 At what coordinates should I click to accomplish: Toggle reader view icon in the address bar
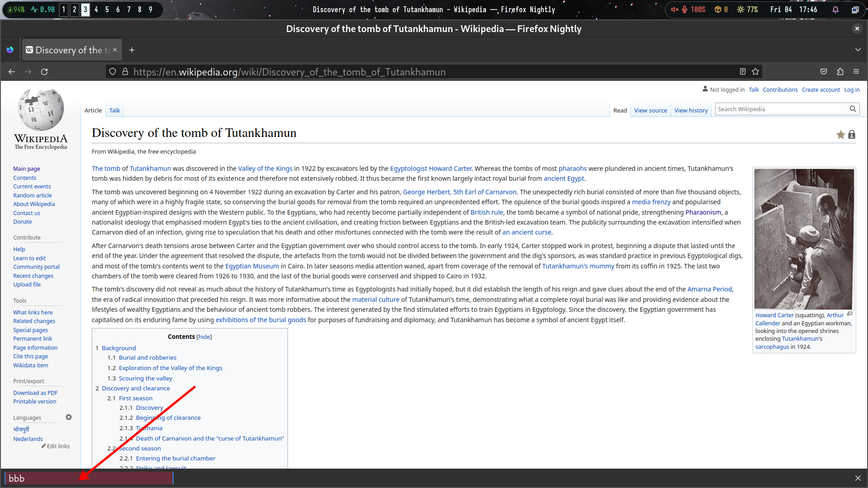point(742,72)
